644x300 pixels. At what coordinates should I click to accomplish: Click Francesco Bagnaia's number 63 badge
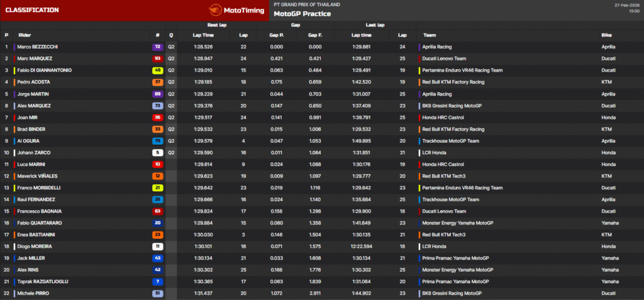tap(157, 211)
